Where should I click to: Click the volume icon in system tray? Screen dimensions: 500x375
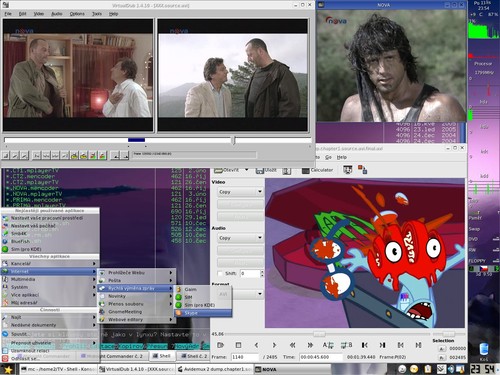pos(451,369)
